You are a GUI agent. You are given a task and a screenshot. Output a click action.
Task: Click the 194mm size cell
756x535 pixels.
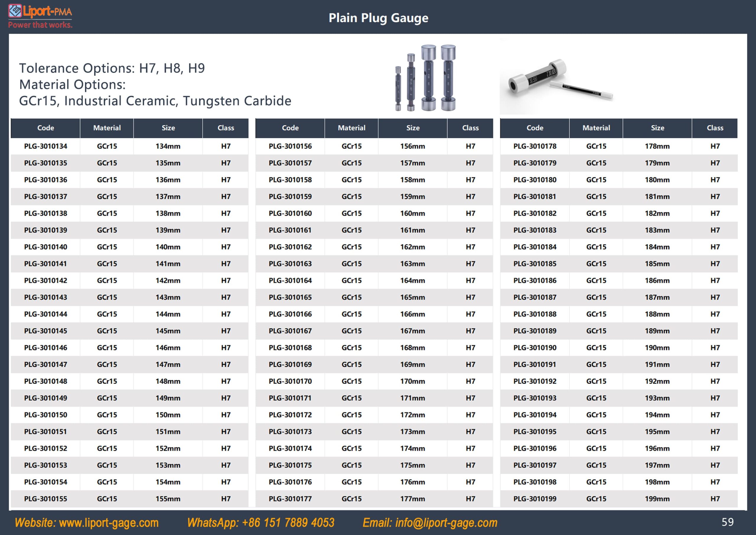(657, 415)
